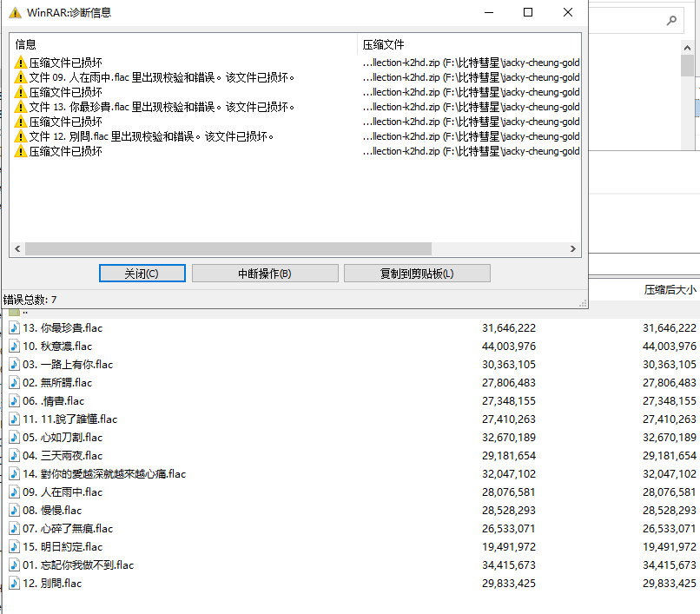Select file icon of 11. 11.說了誰懂.flac
This screenshot has height=614, width=700.
click(x=14, y=419)
